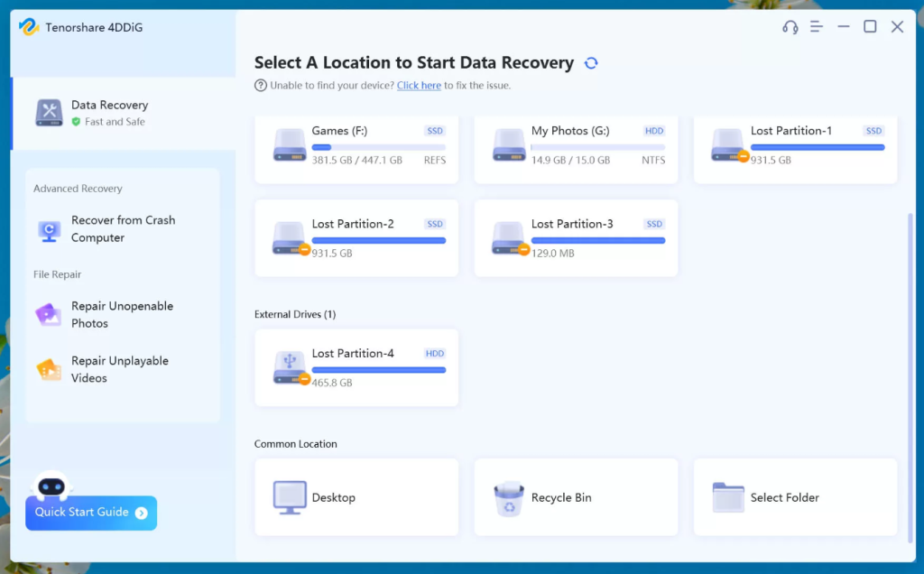Click the '129.0 MB' size text
Screen dimensions: 924x574
click(553, 254)
